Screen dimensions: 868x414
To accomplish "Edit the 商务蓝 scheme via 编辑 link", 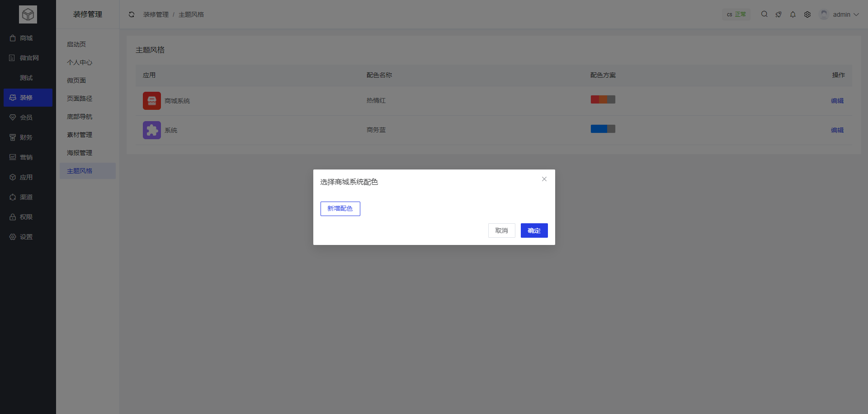I will click(837, 130).
